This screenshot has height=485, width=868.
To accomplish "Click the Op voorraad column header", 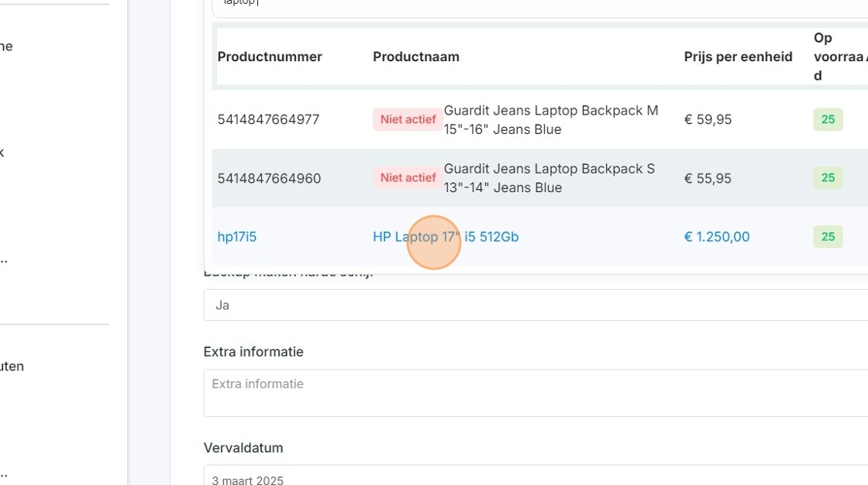I will point(840,57).
